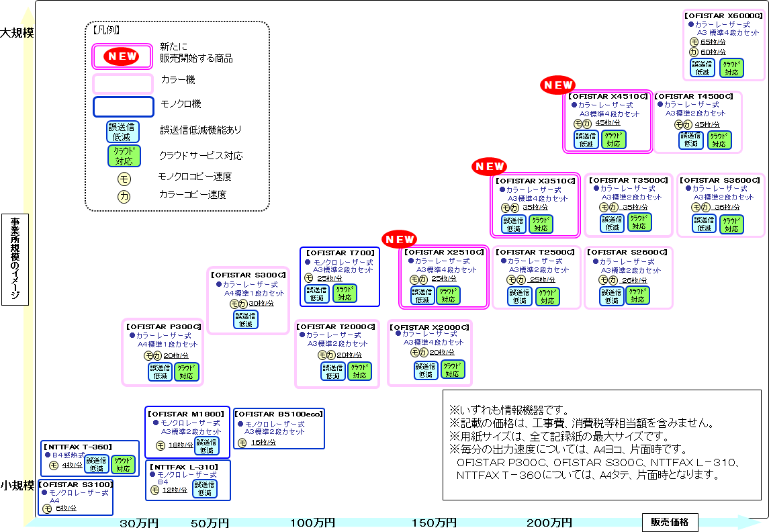Click the OFISTAR S3100 product title
This screenshot has height=532, width=769.
coord(76,484)
